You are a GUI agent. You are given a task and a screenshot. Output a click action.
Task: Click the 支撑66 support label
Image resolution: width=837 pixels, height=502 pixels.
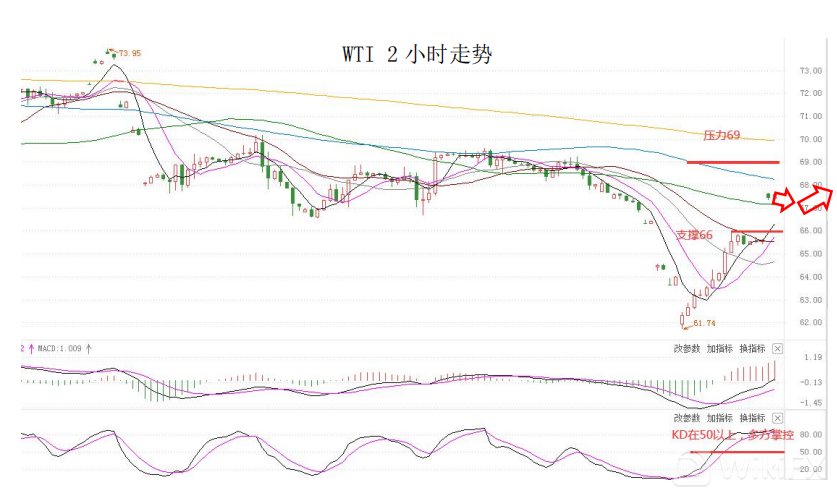tap(694, 235)
